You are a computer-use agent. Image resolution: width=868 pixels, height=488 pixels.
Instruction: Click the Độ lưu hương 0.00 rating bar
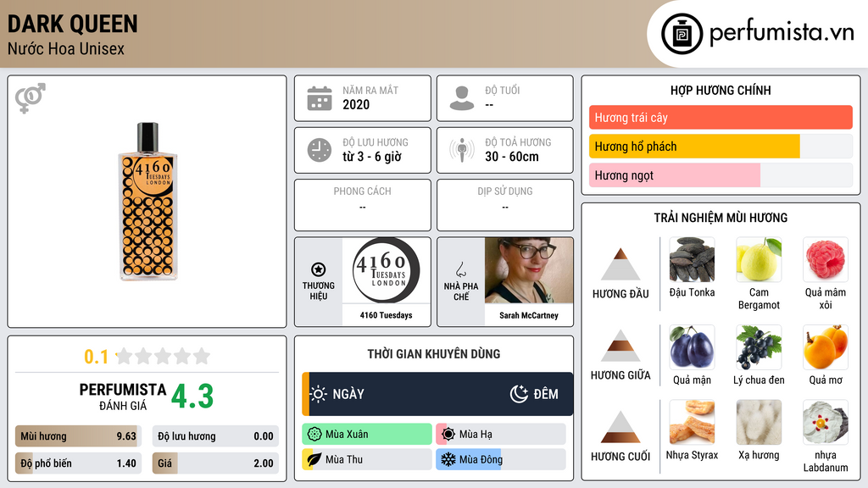215,436
